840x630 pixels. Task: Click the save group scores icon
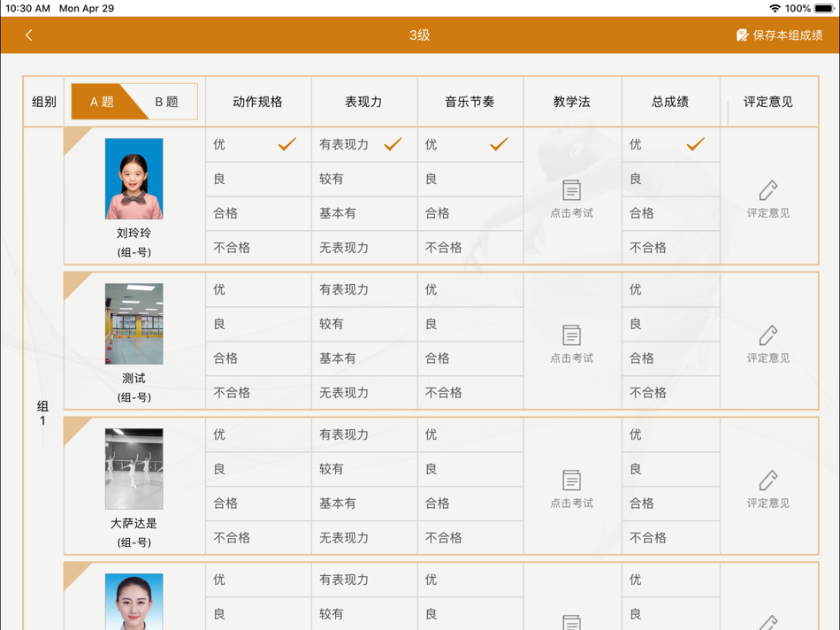click(742, 35)
